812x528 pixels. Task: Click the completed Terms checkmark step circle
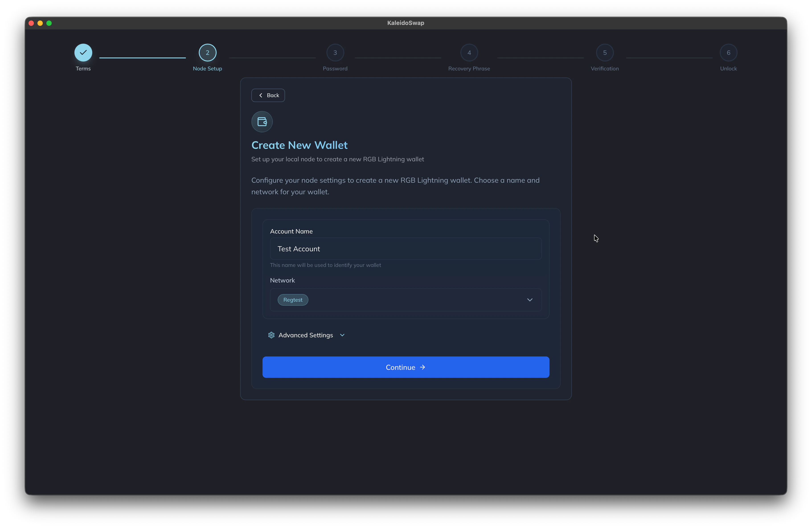pos(83,53)
